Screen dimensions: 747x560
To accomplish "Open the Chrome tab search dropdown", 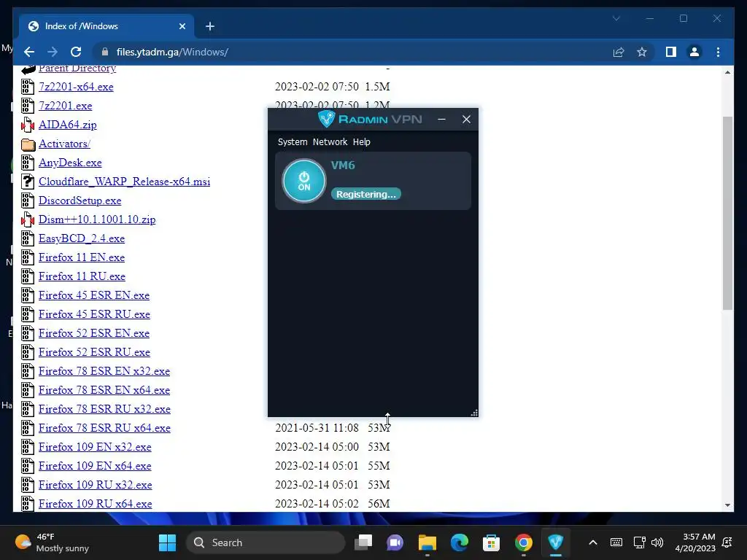I will pos(616,18).
